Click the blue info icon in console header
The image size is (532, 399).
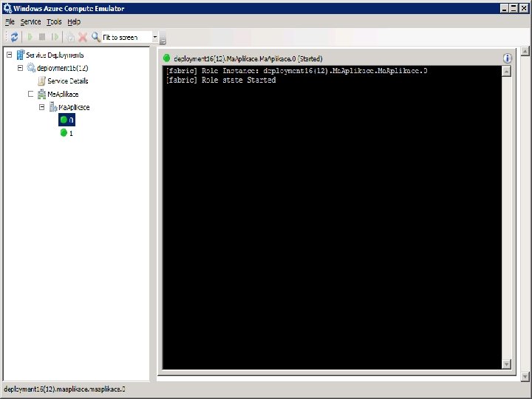507,58
